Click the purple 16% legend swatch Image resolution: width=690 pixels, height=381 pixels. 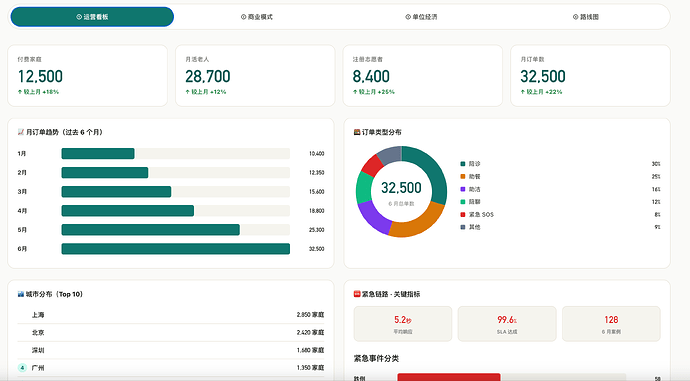(x=462, y=189)
